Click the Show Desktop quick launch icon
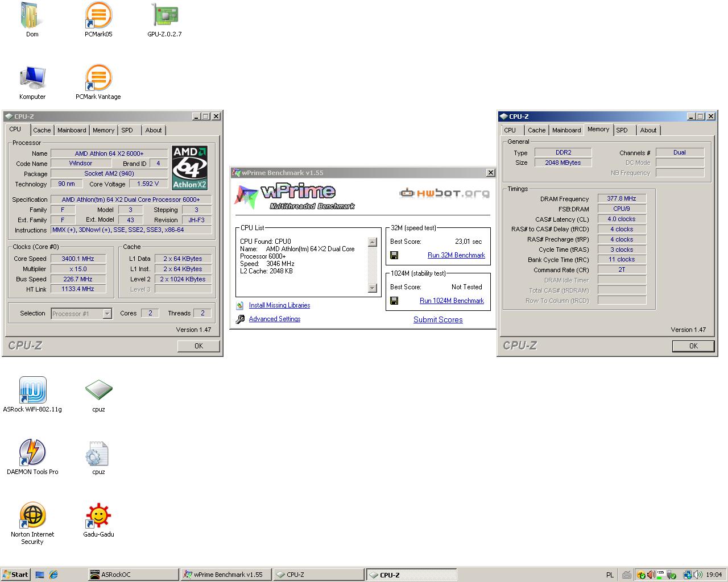728x582 pixels. click(x=40, y=575)
